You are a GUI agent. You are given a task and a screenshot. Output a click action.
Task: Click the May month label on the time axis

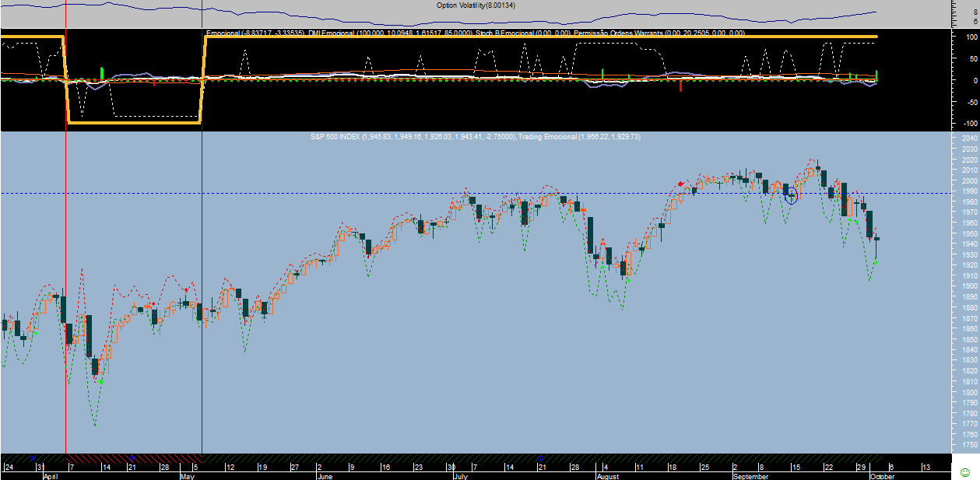(x=187, y=475)
